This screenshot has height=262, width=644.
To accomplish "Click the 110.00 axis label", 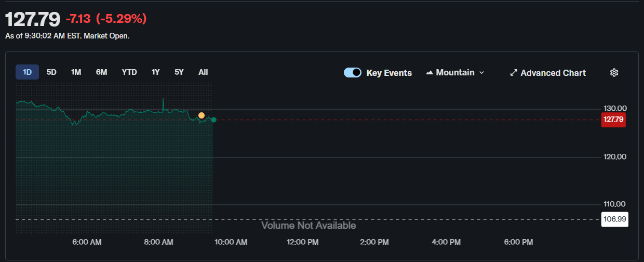I will pyautogui.click(x=615, y=204).
